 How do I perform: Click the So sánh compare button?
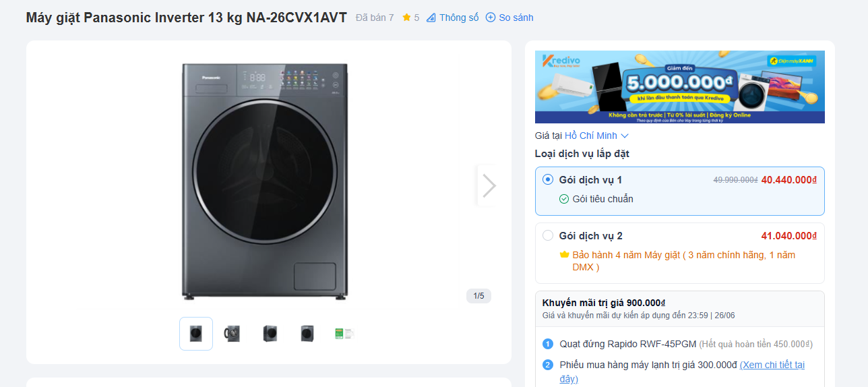[x=509, y=18]
